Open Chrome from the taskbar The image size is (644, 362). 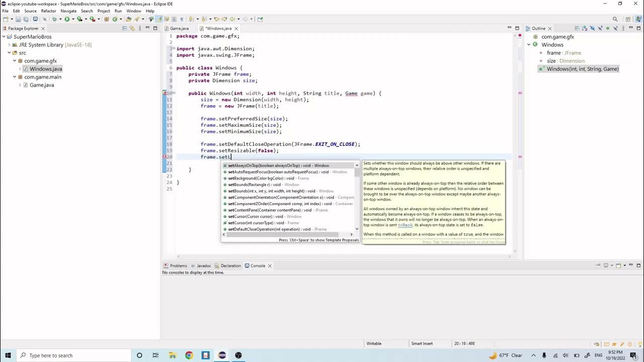pyautogui.click(x=189, y=355)
